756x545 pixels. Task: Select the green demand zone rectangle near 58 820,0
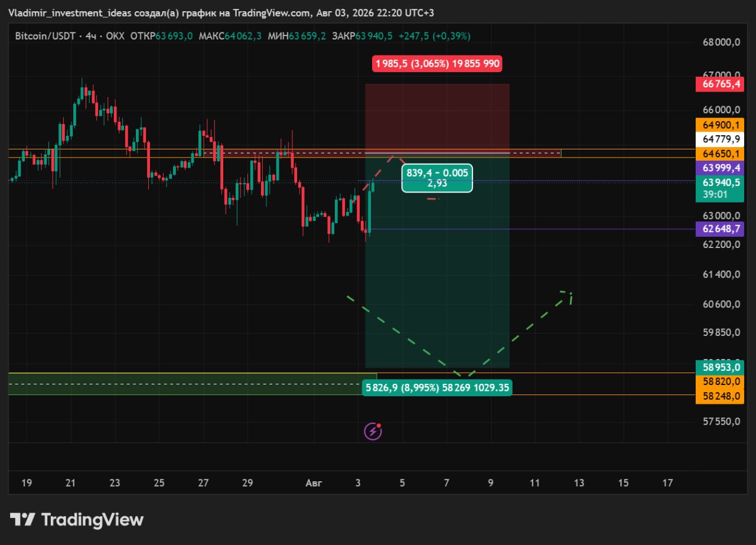tap(193, 384)
